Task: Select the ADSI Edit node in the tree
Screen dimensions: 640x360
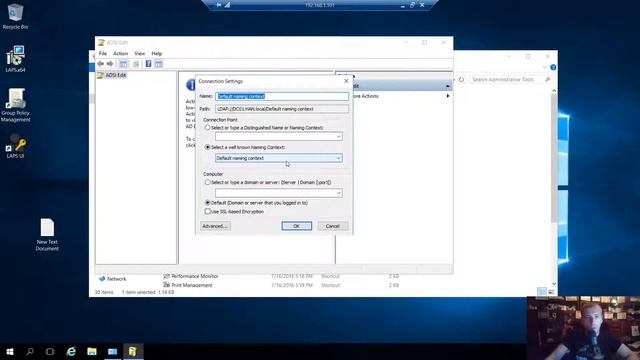Action: (112, 75)
